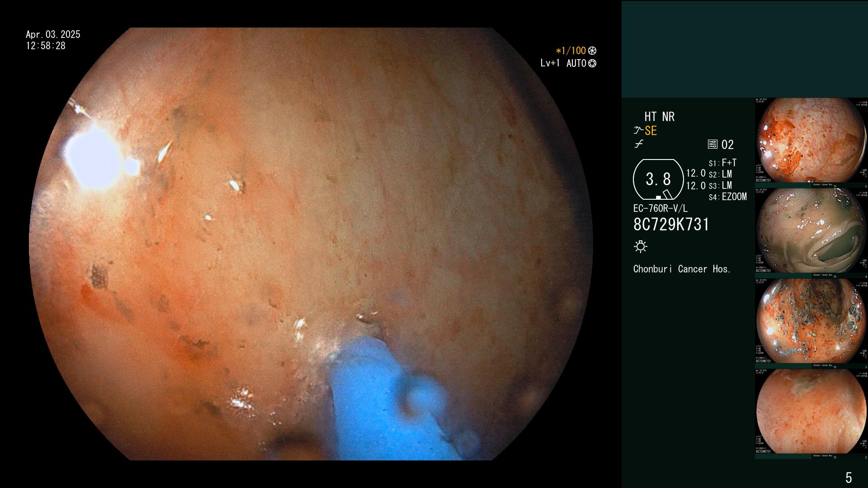Click the tone curve icon below SE

(x=639, y=145)
